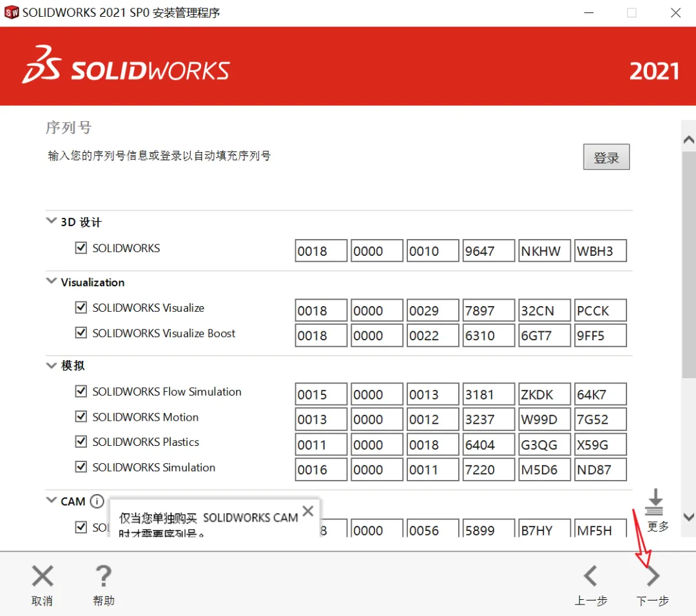Click Simulation serial field ND87
Screen dimensions: 696x616
click(x=601, y=470)
